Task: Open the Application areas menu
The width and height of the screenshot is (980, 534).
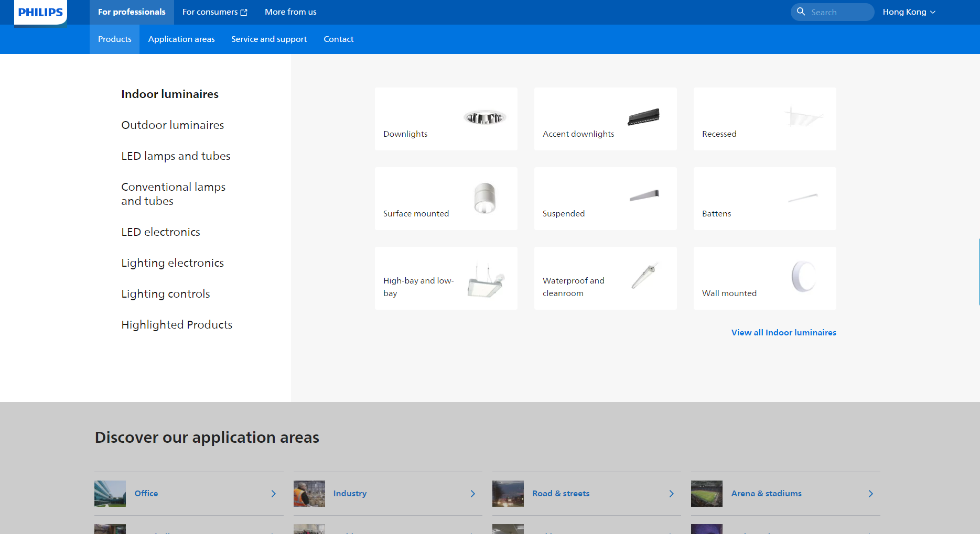Action: 181,39
